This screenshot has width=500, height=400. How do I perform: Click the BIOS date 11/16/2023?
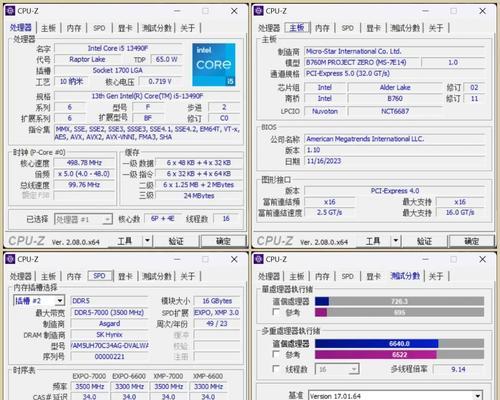click(395, 161)
